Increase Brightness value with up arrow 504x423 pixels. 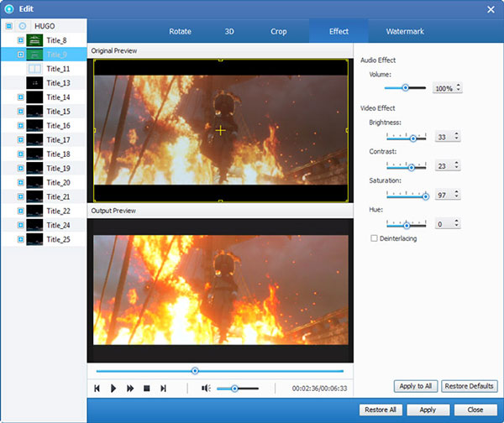(x=458, y=134)
